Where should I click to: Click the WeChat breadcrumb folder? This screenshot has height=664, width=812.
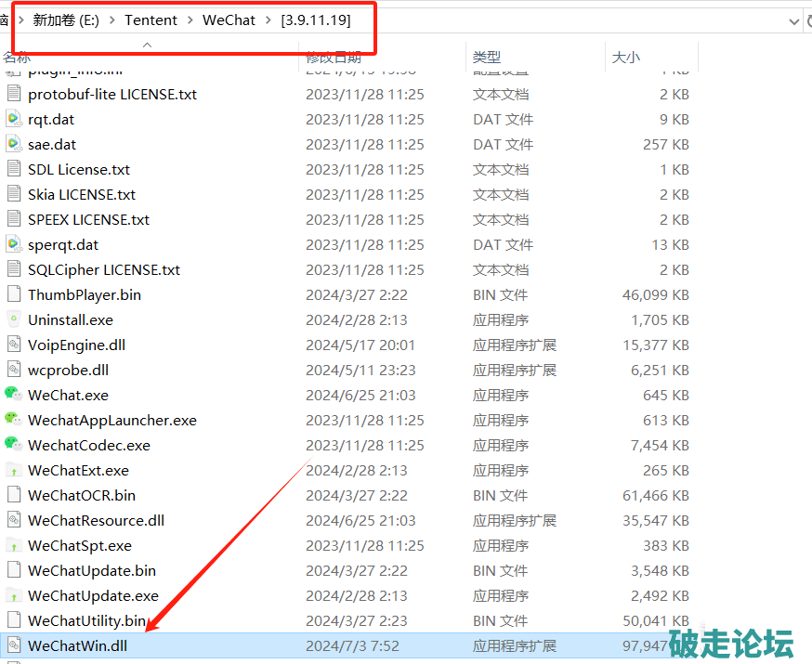(x=229, y=20)
